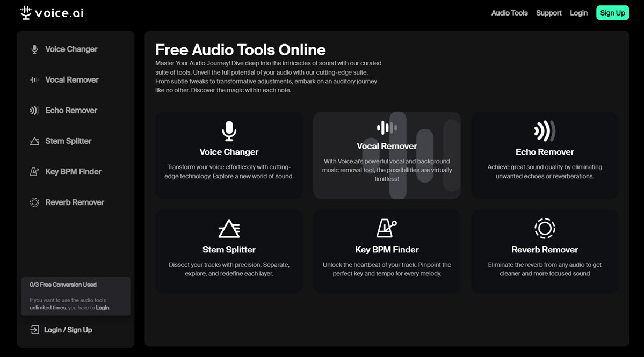Open the Vocal Remover tool card
644x357 pixels.
point(386,155)
